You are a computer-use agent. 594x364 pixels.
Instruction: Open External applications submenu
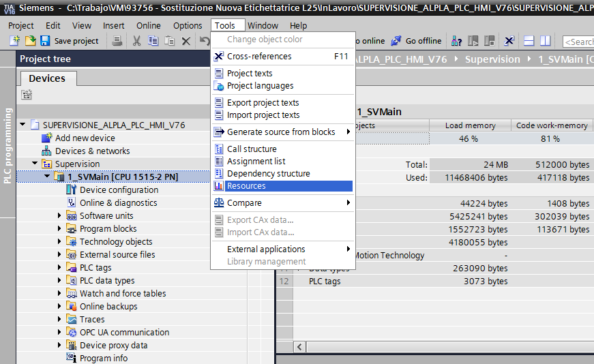(x=282, y=249)
